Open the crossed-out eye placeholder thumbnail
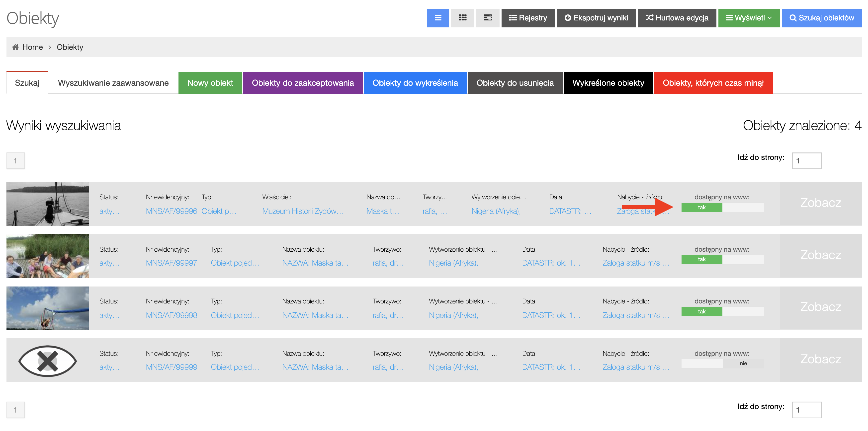Screen dimensions: 868x431 tap(48, 361)
